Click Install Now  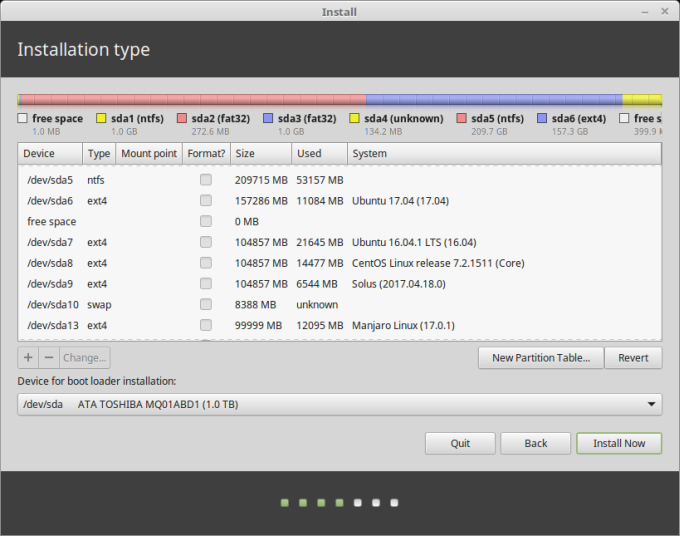click(x=619, y=443)
